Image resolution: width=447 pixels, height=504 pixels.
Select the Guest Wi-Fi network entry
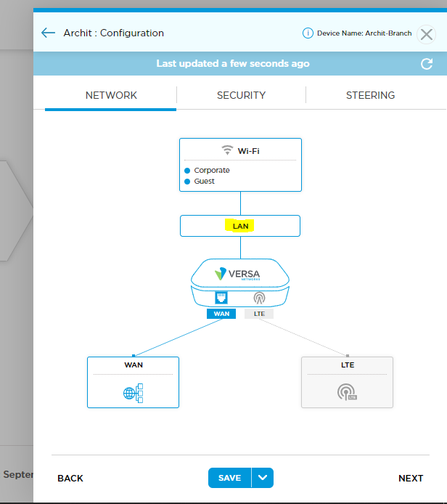point(200,182)
